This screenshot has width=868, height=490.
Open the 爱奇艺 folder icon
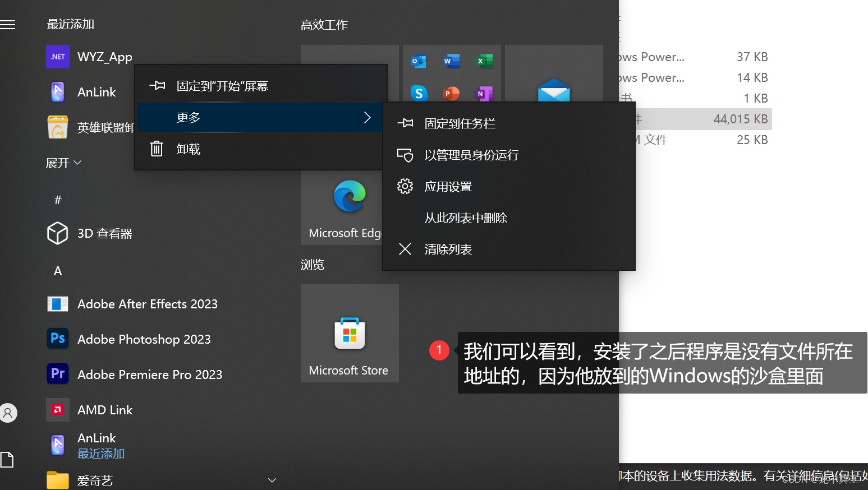[x=58, y=480]
